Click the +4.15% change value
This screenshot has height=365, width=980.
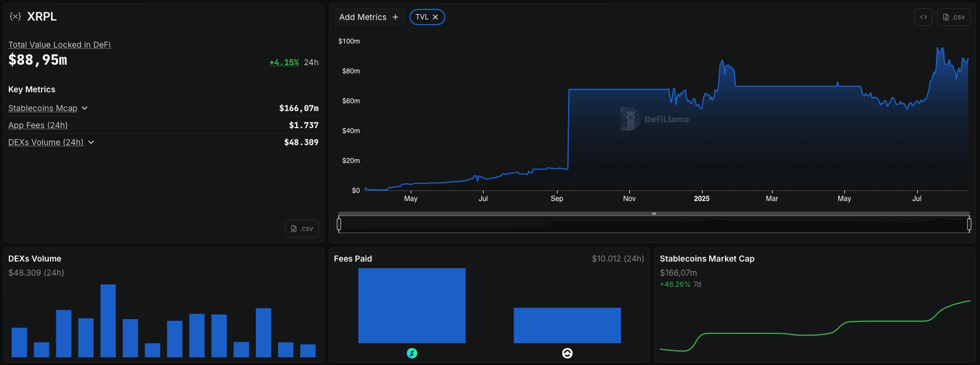click(x=284, y=62)
